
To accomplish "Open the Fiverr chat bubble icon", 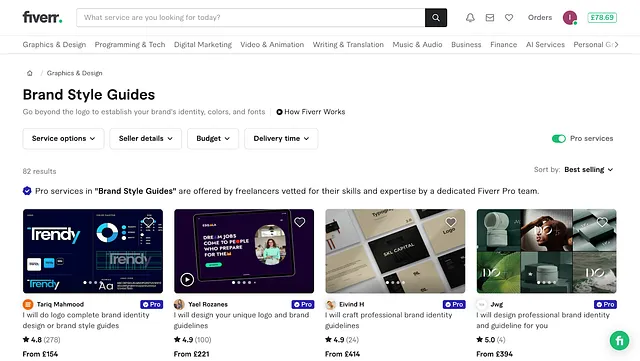I will point(619,340).
